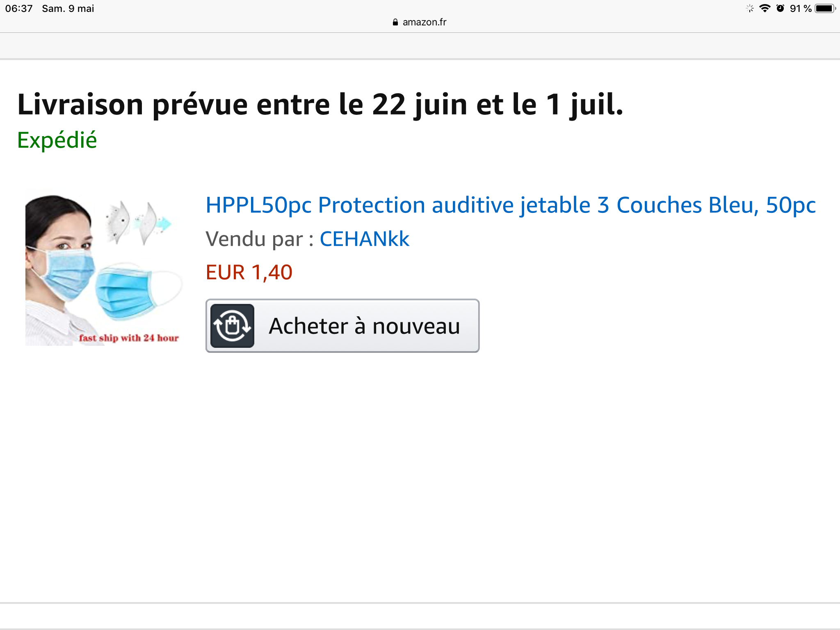840x630 pixels.
Task: Tap the loading spinner status icon
Action: pos(750,8)
